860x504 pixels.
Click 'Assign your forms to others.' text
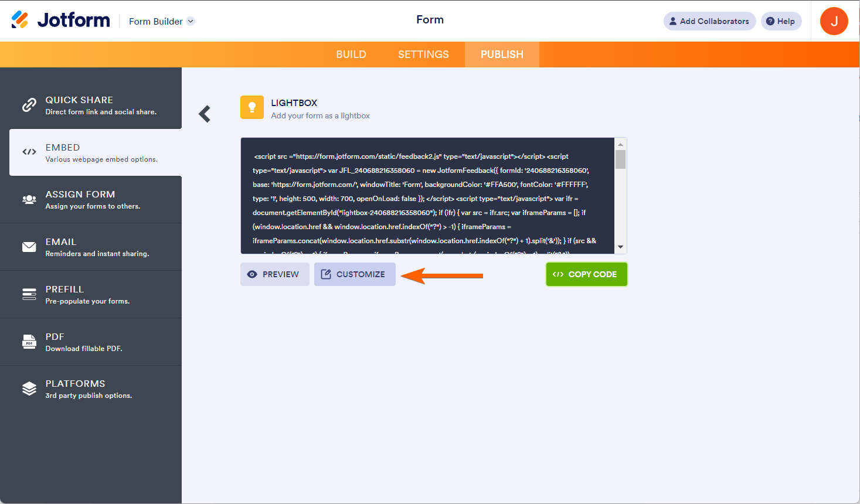tap(93, 206)
